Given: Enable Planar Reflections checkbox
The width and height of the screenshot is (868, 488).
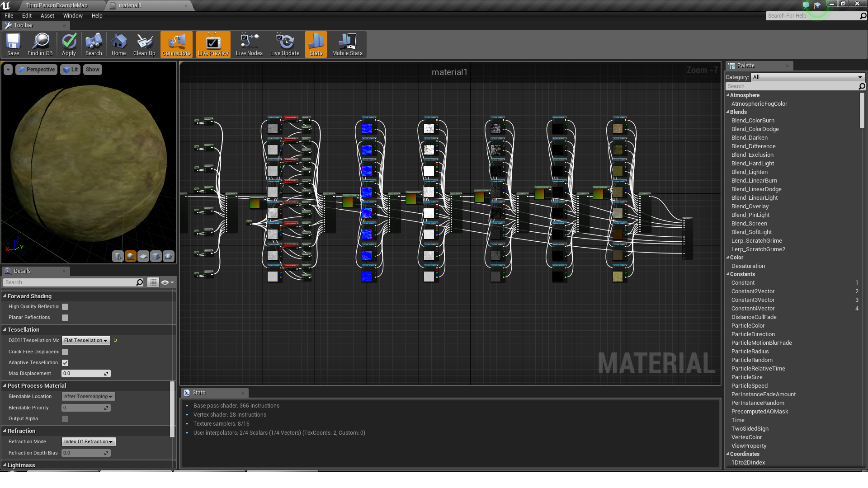Looking at the screenshot, I should pos(65,318).
